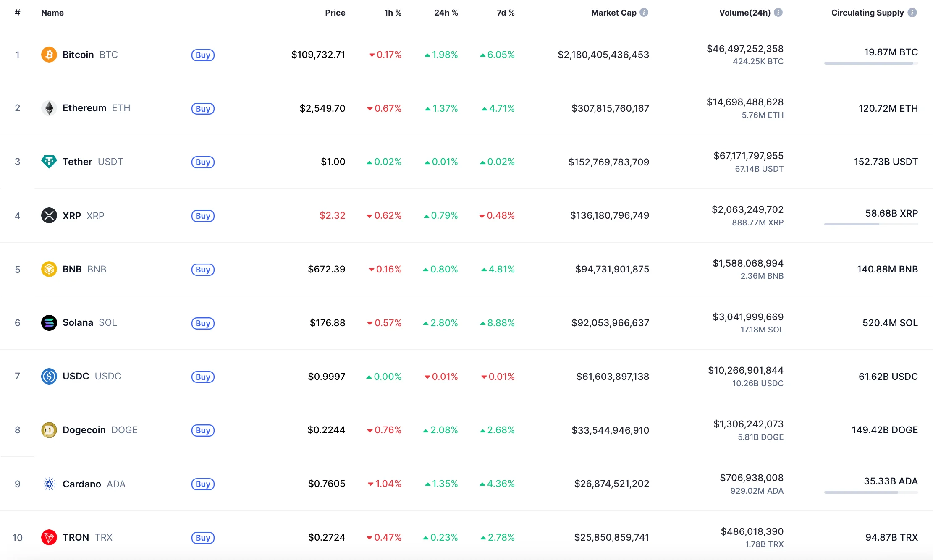Click the XRP black logo icon

pos(49,215)
